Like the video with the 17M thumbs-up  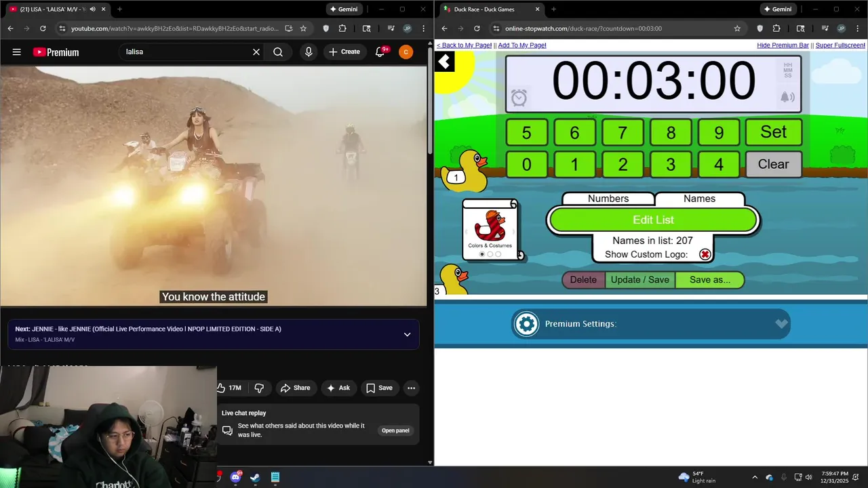229,388
